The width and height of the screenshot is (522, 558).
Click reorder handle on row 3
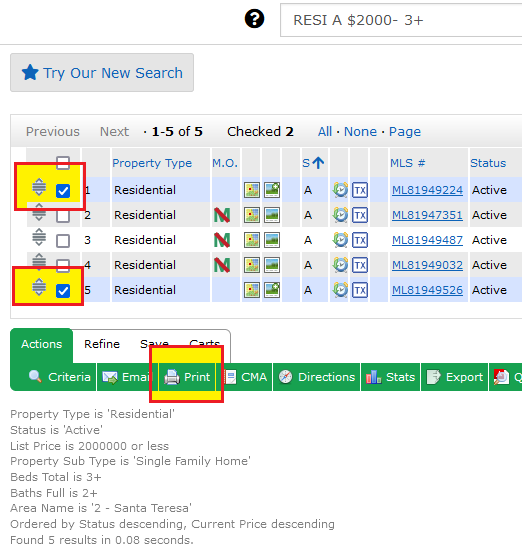39,237
